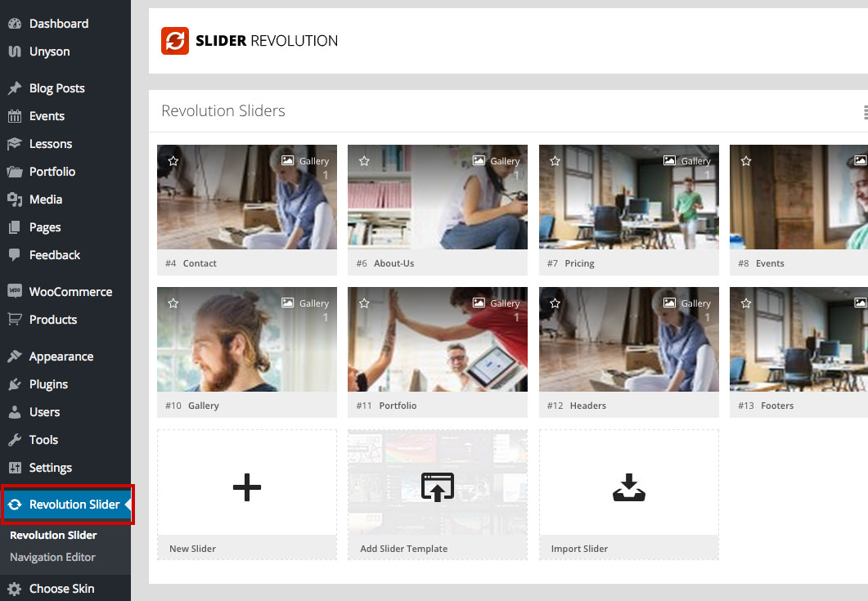Open the #13 Footers slider thumbnail
The image size is (868, 601).
coord(798,339)
